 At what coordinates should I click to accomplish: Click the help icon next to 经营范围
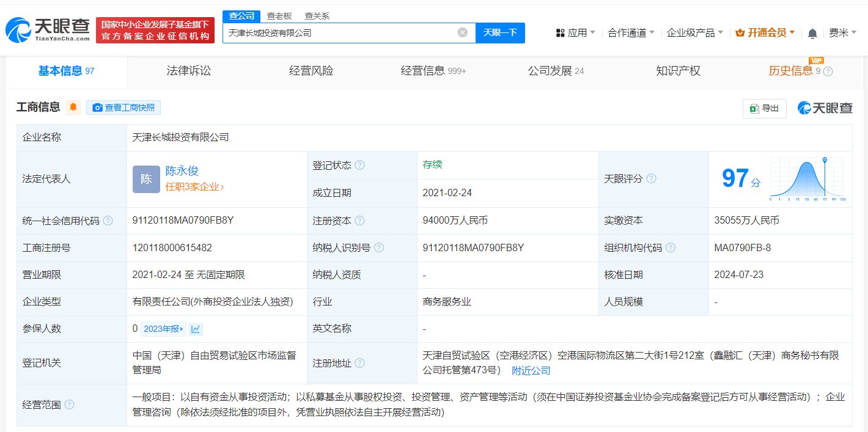70,405
